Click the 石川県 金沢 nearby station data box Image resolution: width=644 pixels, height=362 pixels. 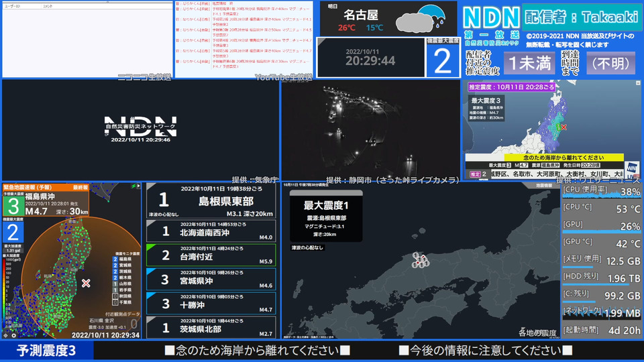click(114, 323)
